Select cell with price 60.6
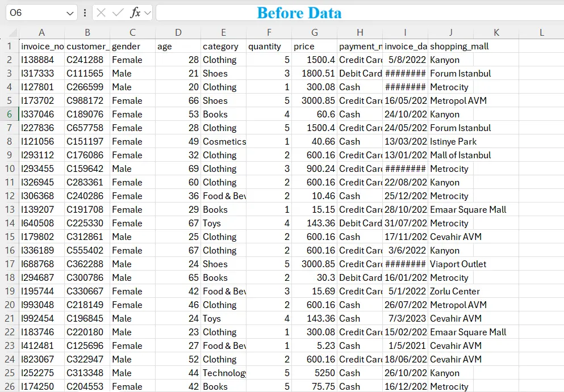 click(314, 114)
